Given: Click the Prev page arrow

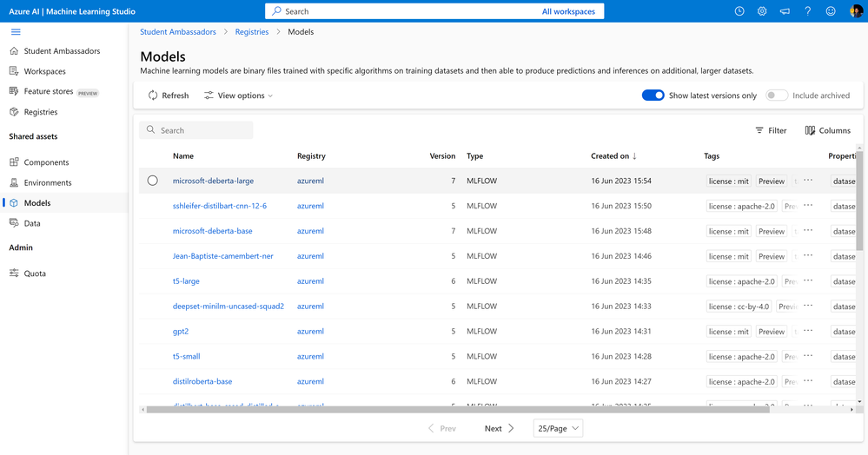Looking at the screenshot, I should 431,428.
